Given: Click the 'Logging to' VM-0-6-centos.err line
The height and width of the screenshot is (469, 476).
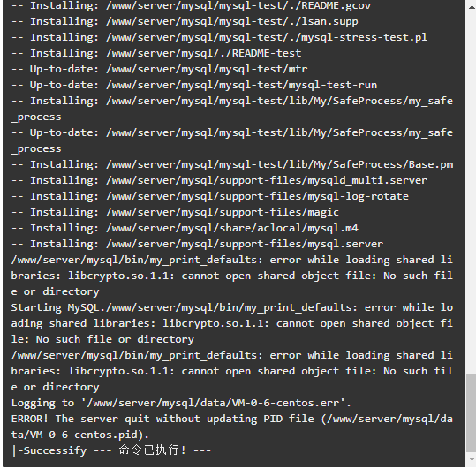Looking at the screenshot, I should (x=181, y=403).
